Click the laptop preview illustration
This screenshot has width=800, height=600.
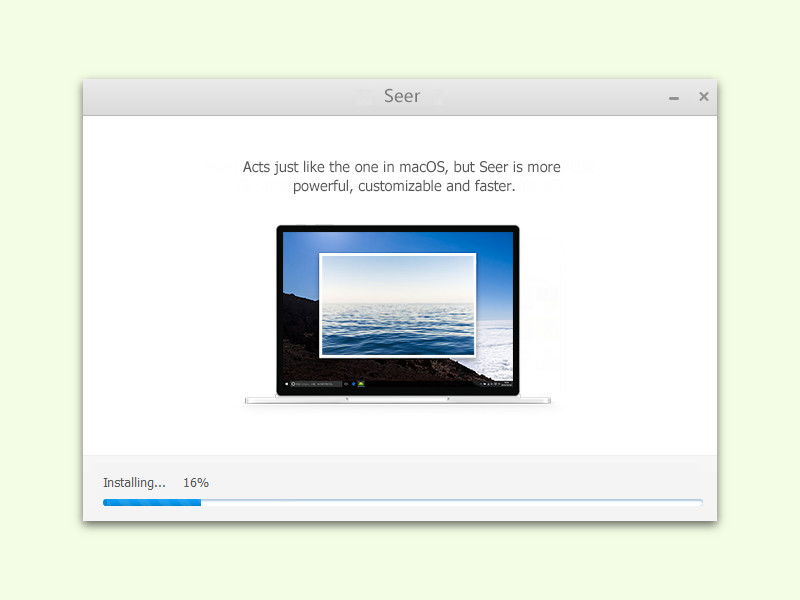(398, 314)
